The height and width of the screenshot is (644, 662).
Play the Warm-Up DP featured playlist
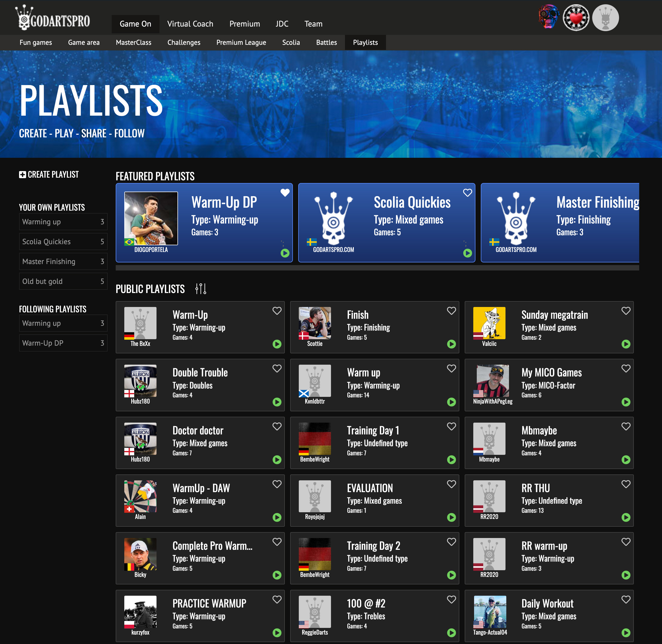[285, 253]
